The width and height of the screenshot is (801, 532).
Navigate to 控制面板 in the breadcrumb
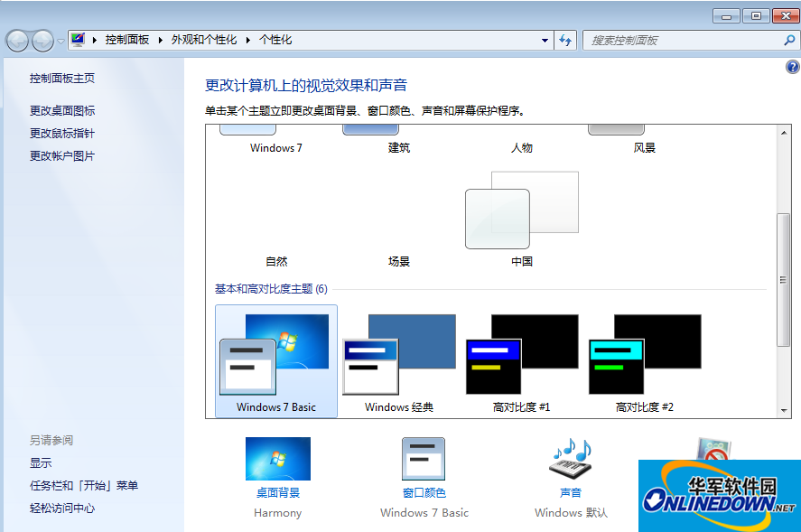pyautogui.click(x=127, y=40)
